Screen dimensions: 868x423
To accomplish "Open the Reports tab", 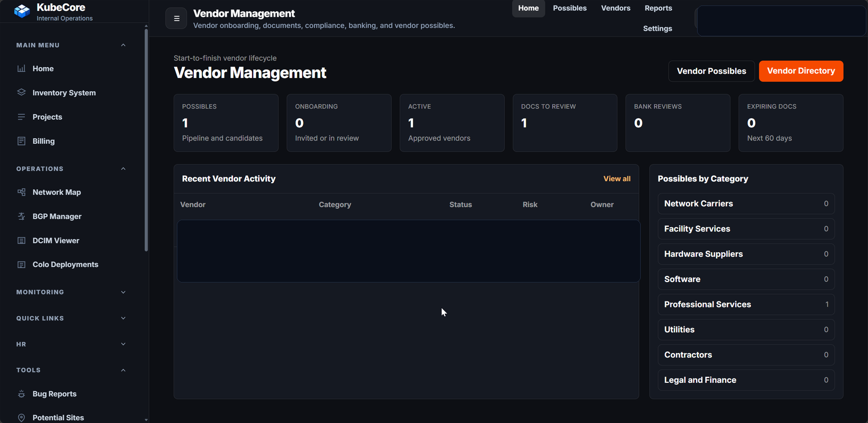I will click(x=658, y=8).
